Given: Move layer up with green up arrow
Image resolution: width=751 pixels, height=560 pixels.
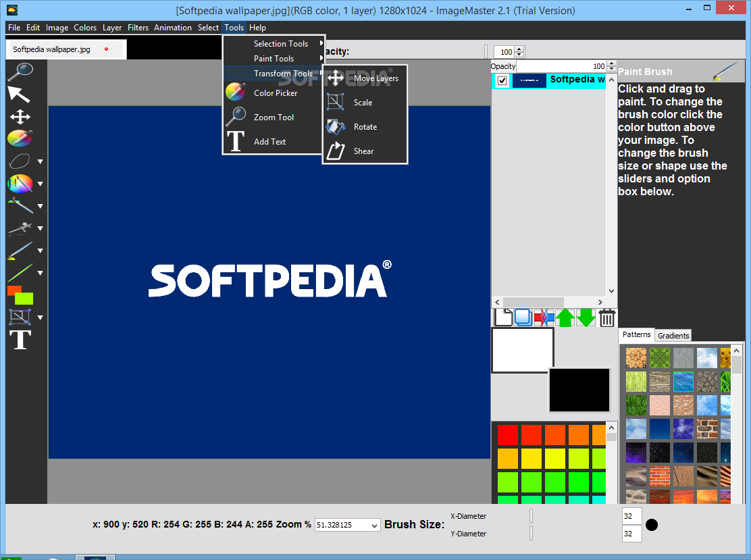Looking at the screenshot, I should click(565, 317).
